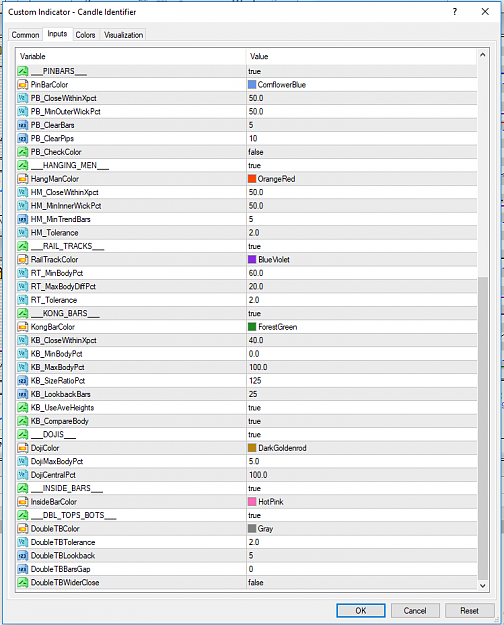Click the KB_CloseWithinXpct value 40.0

256,340
